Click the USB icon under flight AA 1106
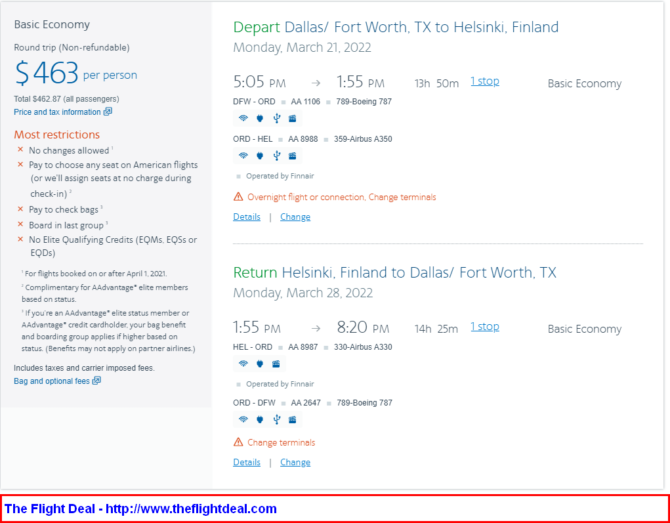This screenshot has width=670, height=523. 276,119
